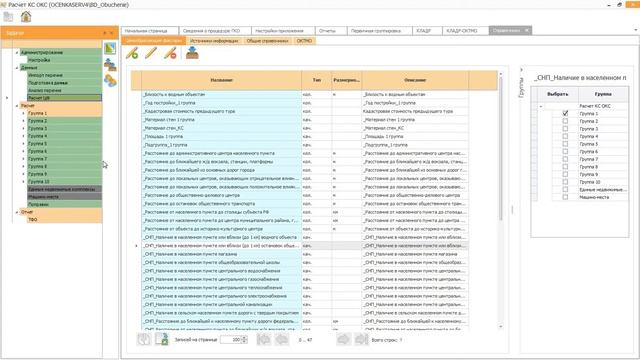640x360 pixels.
Task: Click the home icon in top toolbar
Action: [x=26, y=17]
